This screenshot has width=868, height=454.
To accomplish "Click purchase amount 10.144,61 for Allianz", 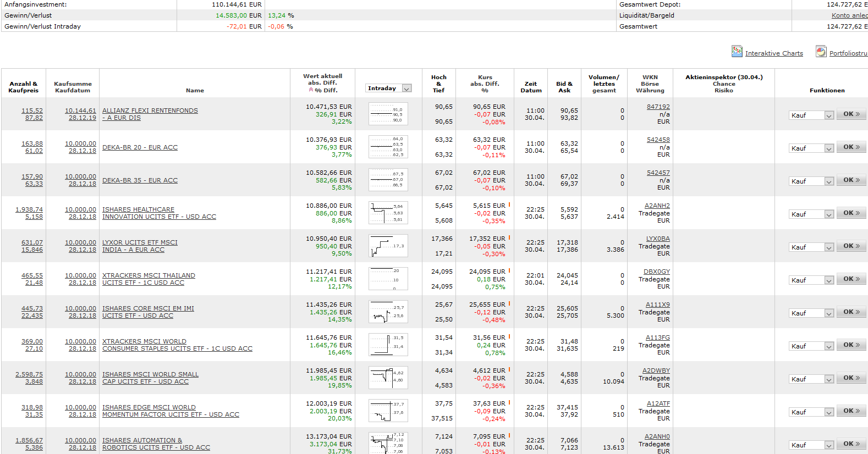I will [x=80, y=110].
